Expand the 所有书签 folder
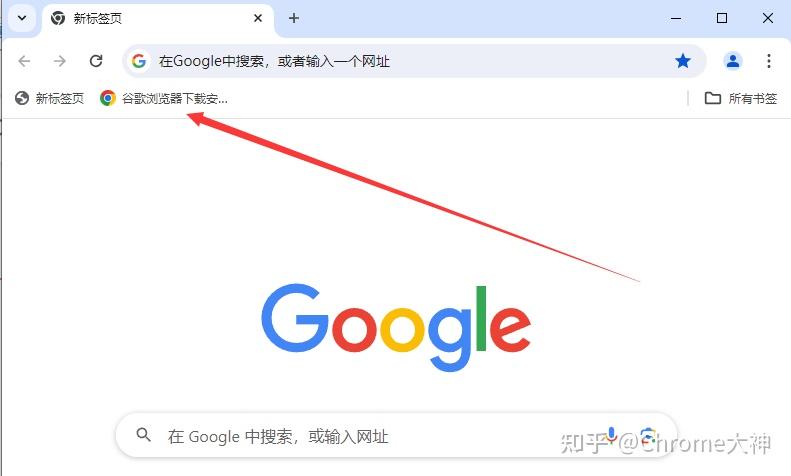The width and height of the screenshot is (791, 476). (x=741, y=98)
